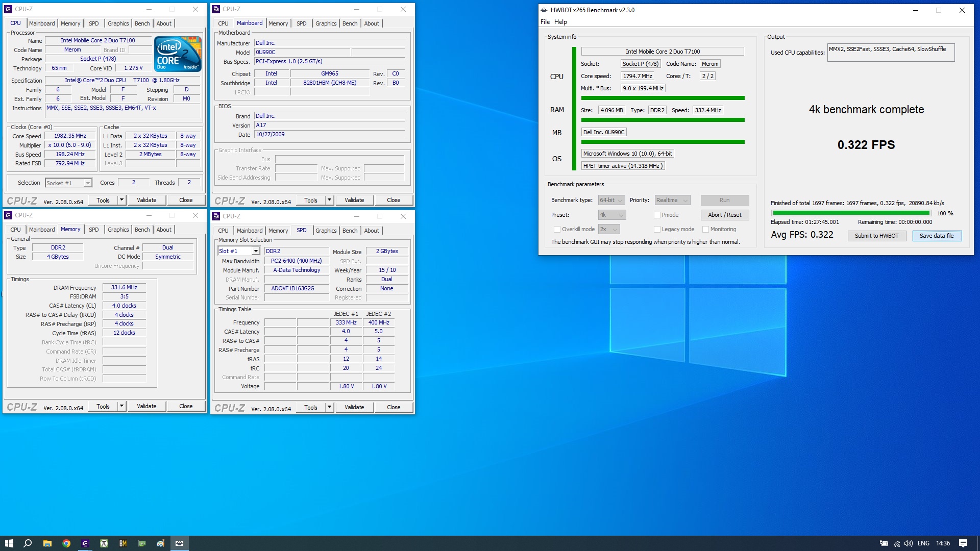
Task: Select the HWBOT x265 taskbar icon
Action: click(x=180, y=543)
